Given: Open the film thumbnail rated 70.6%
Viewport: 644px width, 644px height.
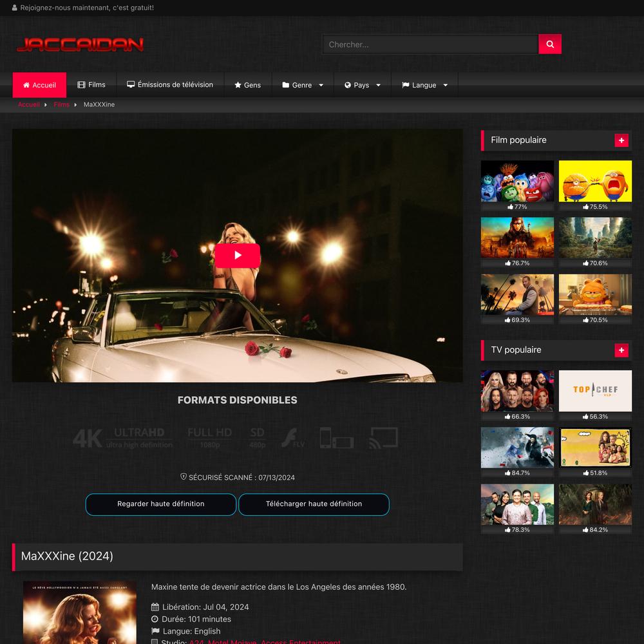Looking at the screenshot, I should (x=595, y=238).
